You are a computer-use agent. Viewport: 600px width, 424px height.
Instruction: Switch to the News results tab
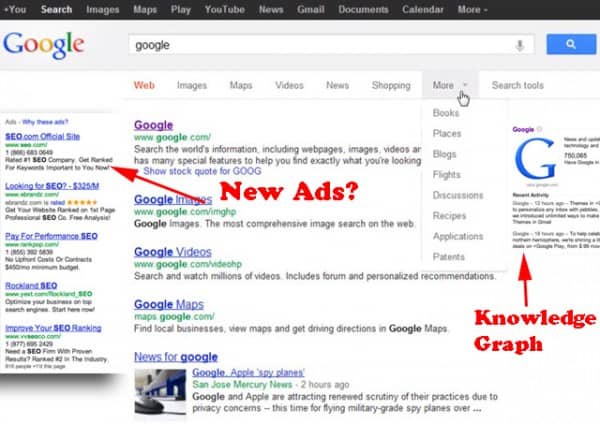coord(338,85)
